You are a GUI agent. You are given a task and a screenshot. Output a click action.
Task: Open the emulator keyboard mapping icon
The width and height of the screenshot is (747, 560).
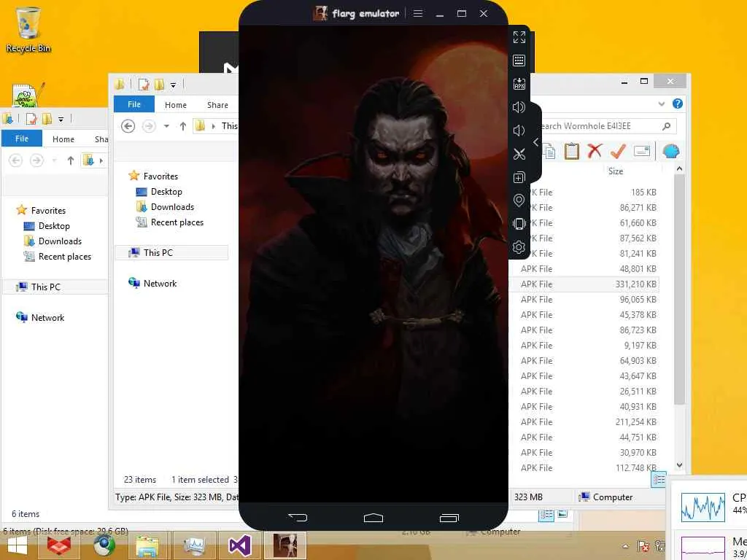click(519, 61)
